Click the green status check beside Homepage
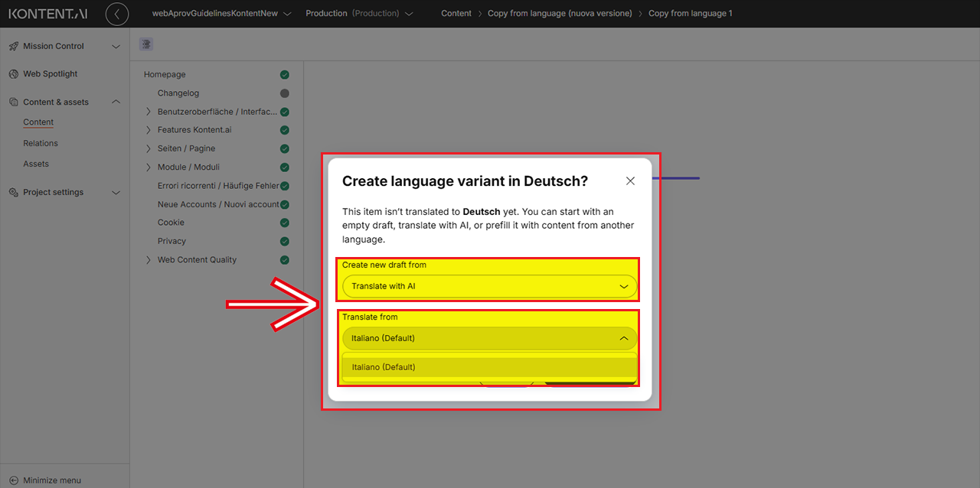The width and height of the screenshot is (980, 488). point(284,75)
